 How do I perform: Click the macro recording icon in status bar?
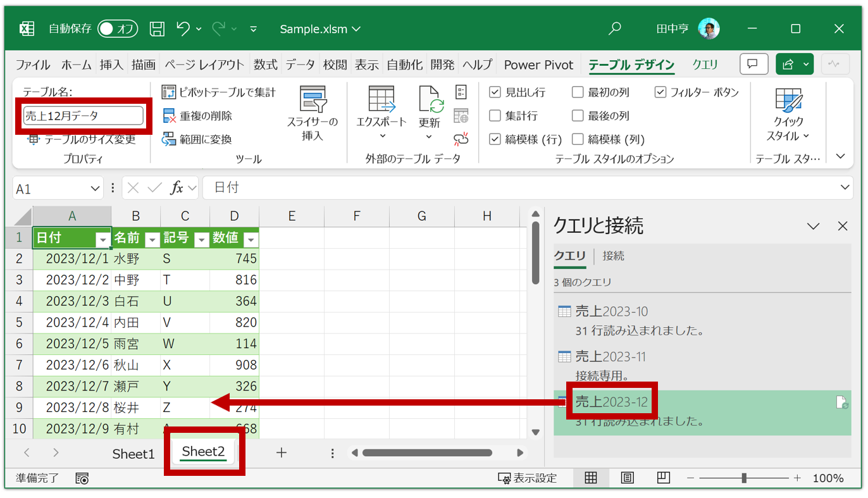tap(82, 478)
